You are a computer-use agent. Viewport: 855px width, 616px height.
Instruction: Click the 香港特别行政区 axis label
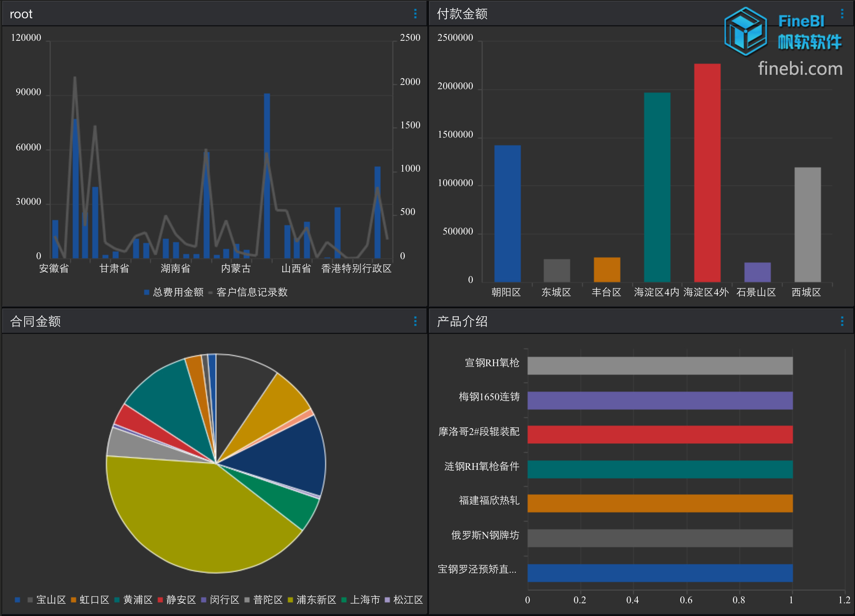tap(356, 268)
